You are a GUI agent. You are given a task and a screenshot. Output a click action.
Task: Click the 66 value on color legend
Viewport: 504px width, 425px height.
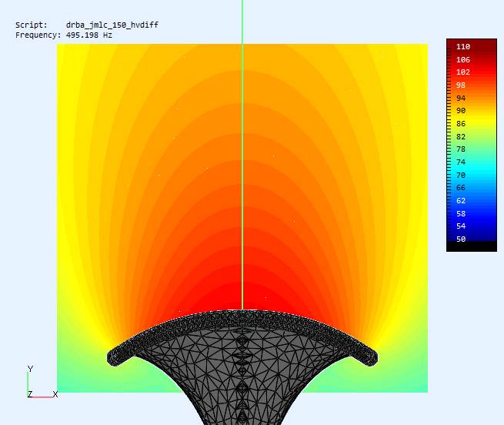coord(461,188)
